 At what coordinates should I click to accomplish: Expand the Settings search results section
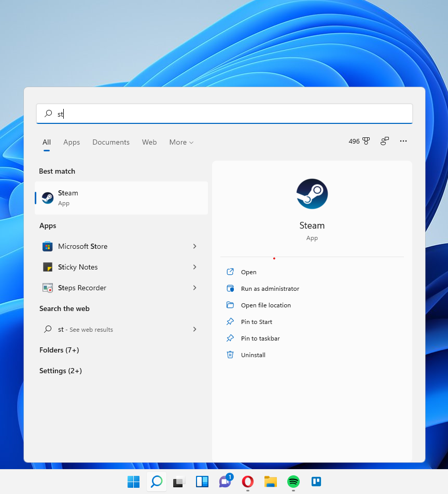pos(60,371)
